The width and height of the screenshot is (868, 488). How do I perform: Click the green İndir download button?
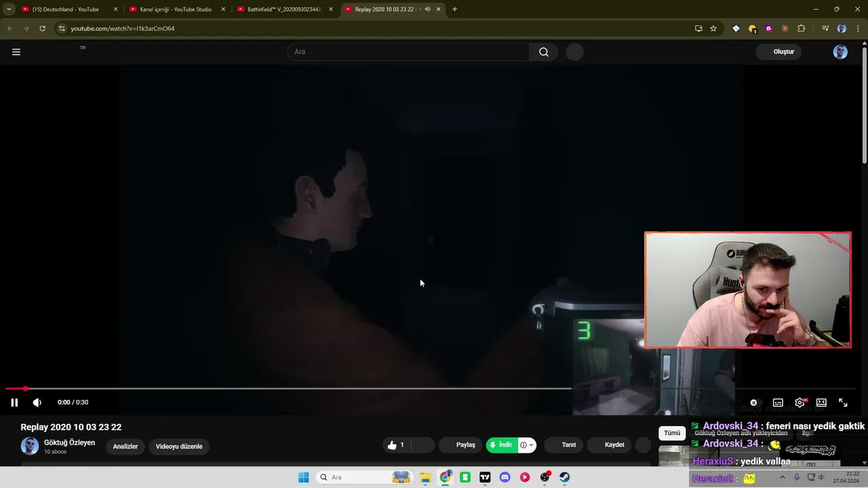(x=502, y=445)
